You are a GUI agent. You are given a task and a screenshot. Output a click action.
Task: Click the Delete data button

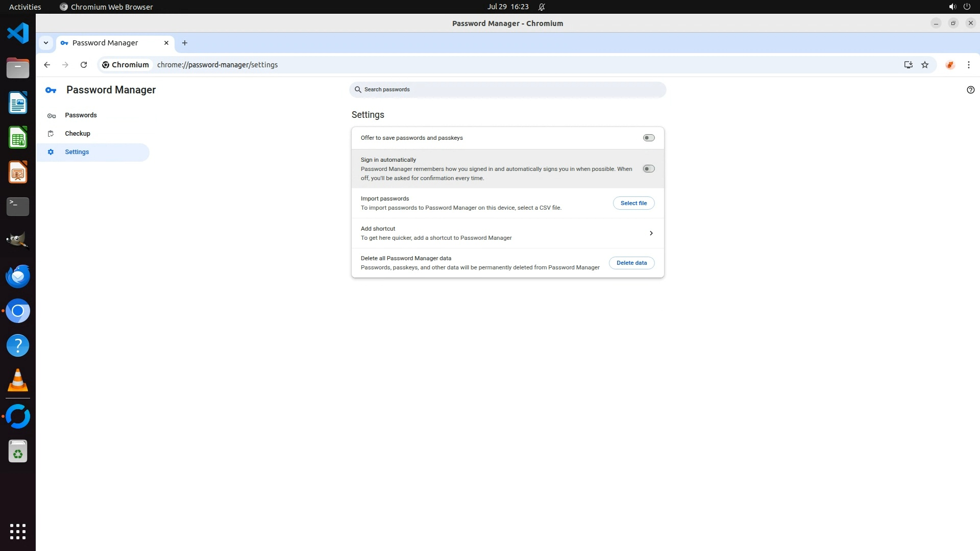tap(631, 263)
